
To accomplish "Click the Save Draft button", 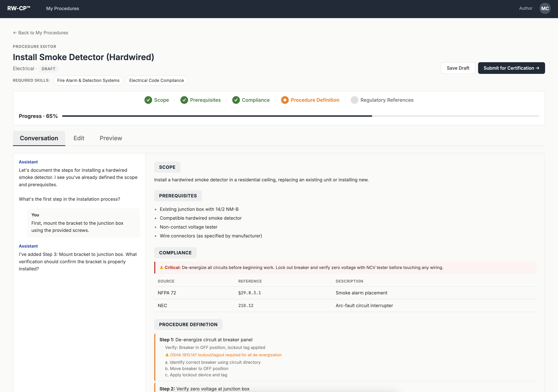I will pyautogui.click(x=458, y=68).
